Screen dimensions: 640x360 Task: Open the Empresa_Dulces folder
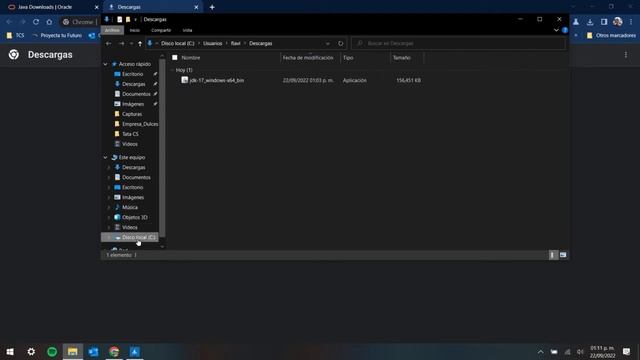[140, 124]
